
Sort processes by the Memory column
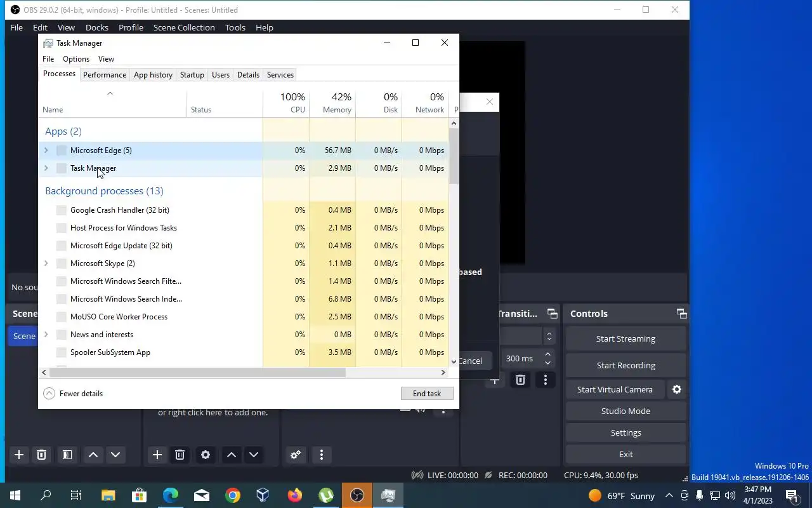[x=332, y=103]
